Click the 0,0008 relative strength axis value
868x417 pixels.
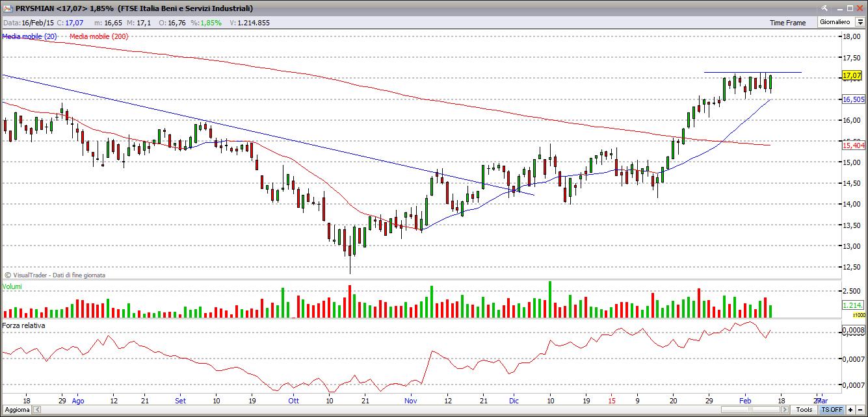coord(853,331)
